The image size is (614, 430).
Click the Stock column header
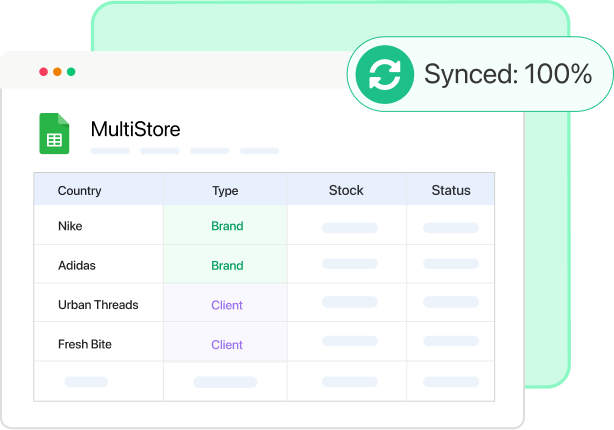347,190
